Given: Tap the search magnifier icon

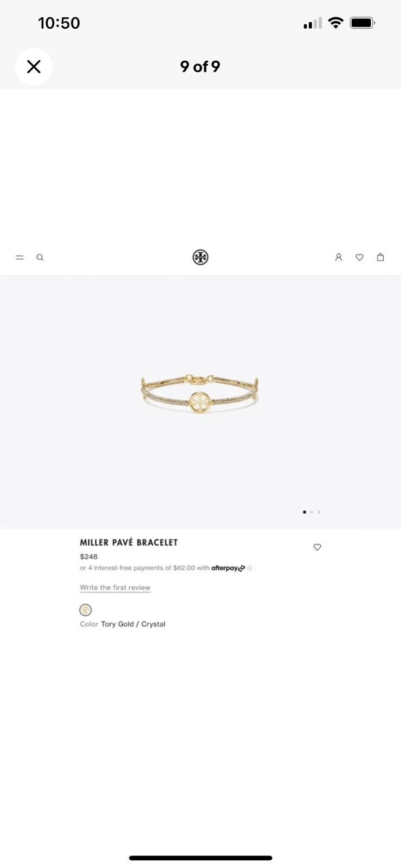Looking at the screenshot, I should click(40, 258).
